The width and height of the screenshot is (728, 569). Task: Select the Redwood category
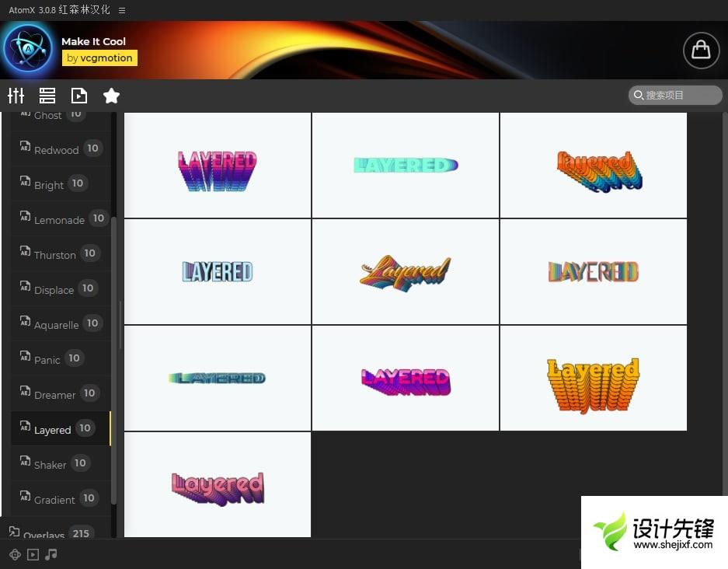tap(56, 149)
